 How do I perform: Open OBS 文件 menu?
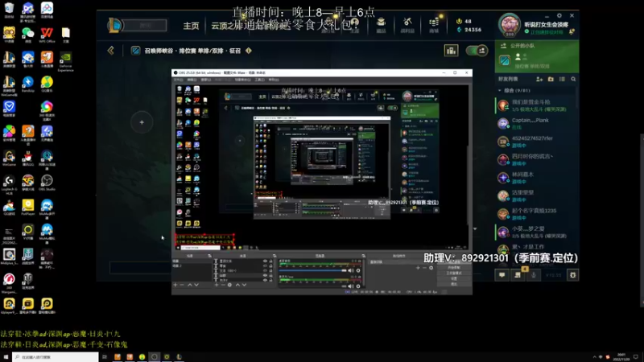tap(179, 80)
